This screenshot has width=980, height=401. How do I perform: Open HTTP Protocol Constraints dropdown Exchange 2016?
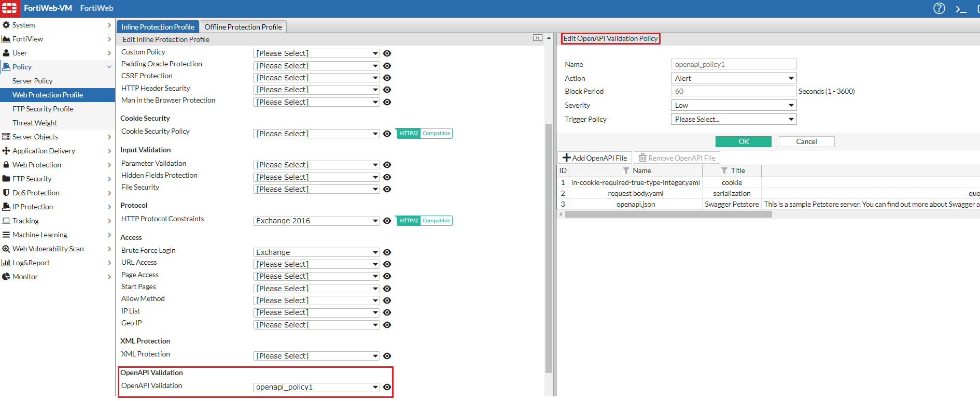[316, 221]
